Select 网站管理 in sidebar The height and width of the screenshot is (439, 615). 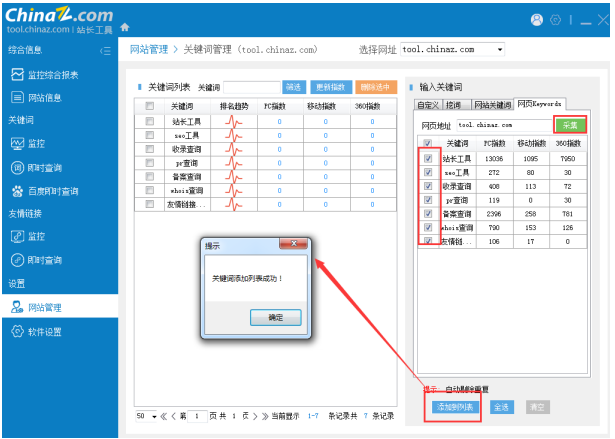tap(60, 306)
